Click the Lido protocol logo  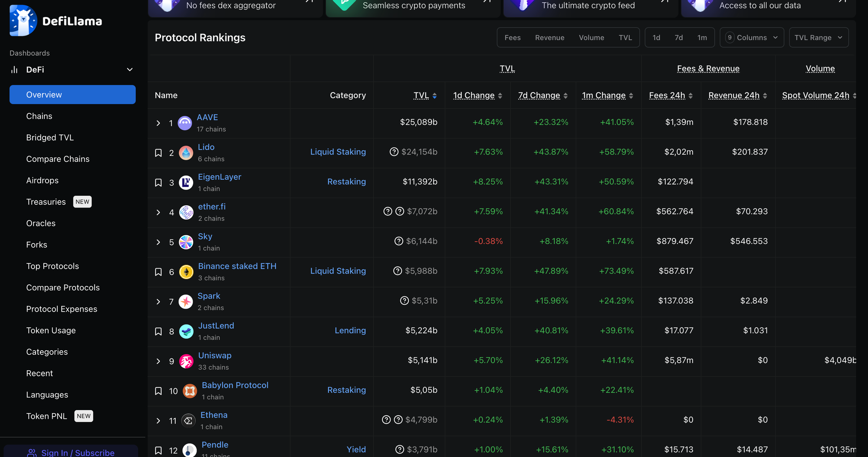[x=186, y=153]
